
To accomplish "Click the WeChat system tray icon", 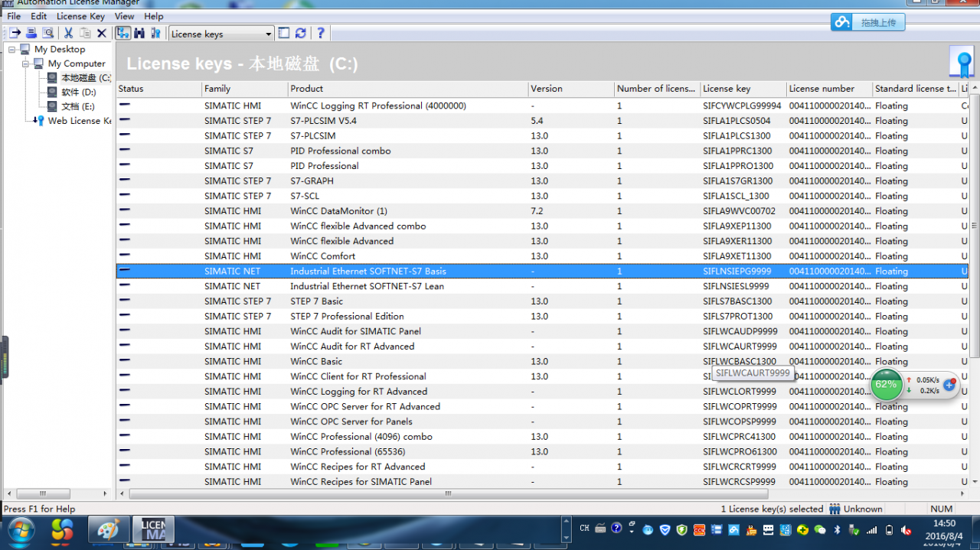I will click(820, 529).
